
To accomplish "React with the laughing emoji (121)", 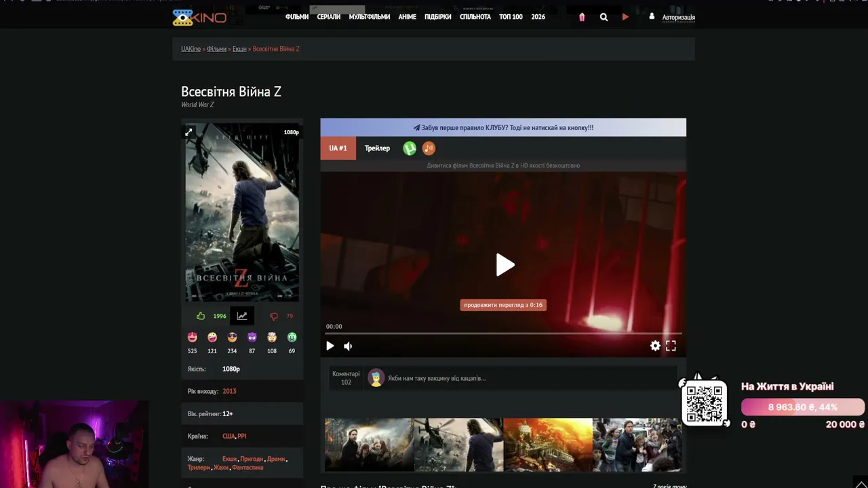I will coord(212,337).
